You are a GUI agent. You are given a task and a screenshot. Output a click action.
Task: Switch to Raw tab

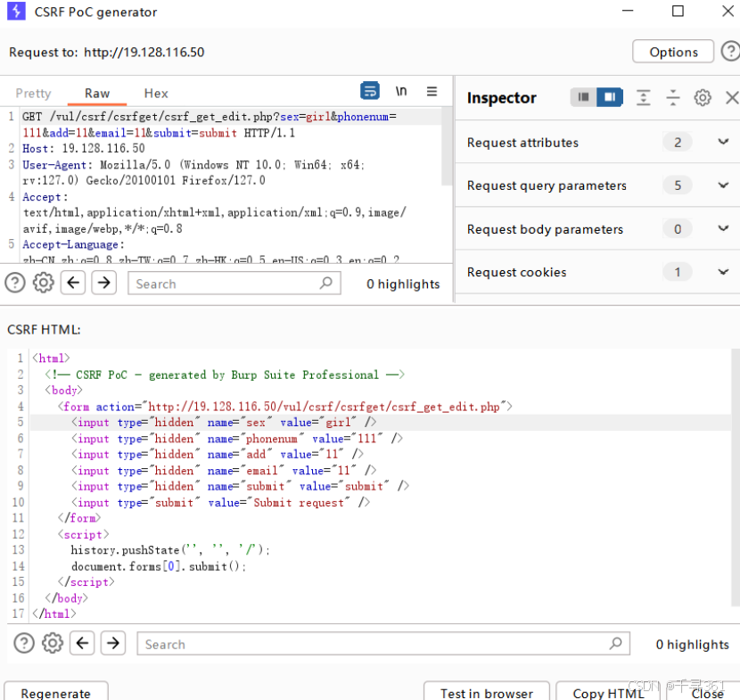tap(97, 93)
